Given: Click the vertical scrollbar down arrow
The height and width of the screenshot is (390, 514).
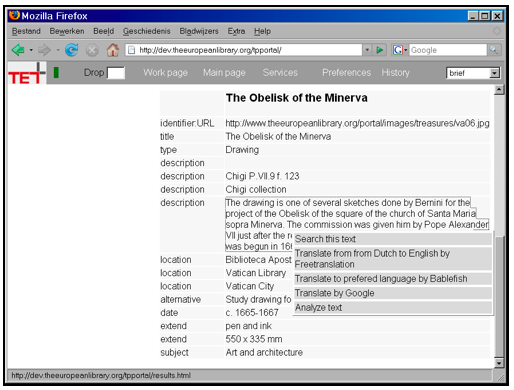Looking at the screenshot, I should [x=499, y=363].
